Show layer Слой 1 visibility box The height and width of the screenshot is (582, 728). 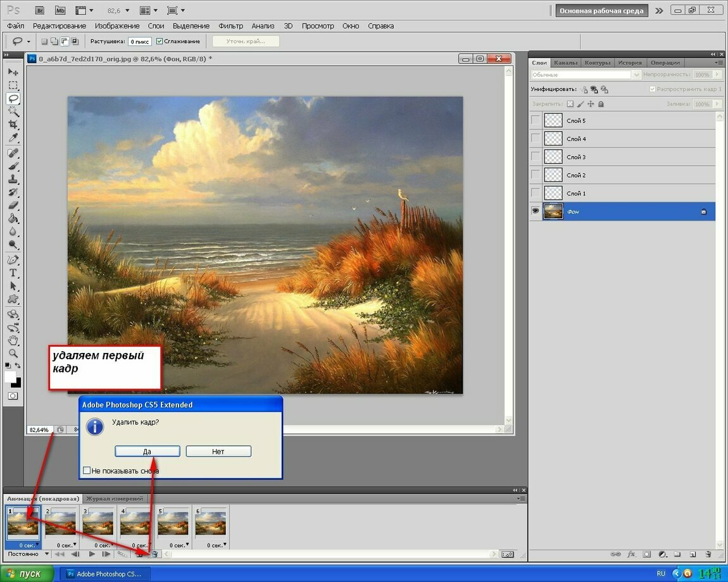[536, 192]
